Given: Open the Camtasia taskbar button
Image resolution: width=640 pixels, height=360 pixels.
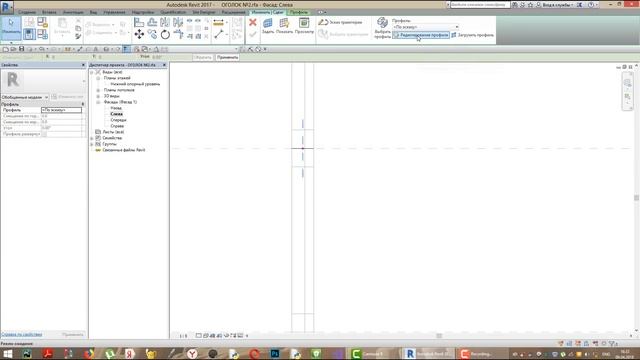Looking at the screenshot, I should coord(373,353).
